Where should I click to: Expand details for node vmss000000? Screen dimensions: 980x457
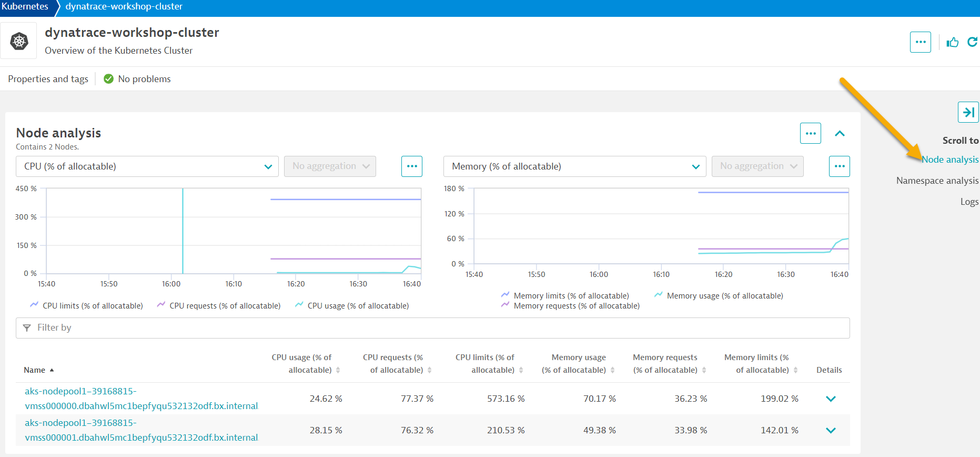click(x=831, y=399)
